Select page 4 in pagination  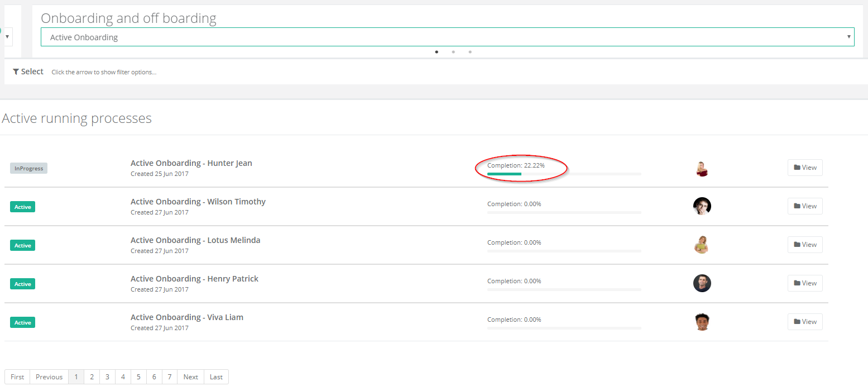[123, 377]
